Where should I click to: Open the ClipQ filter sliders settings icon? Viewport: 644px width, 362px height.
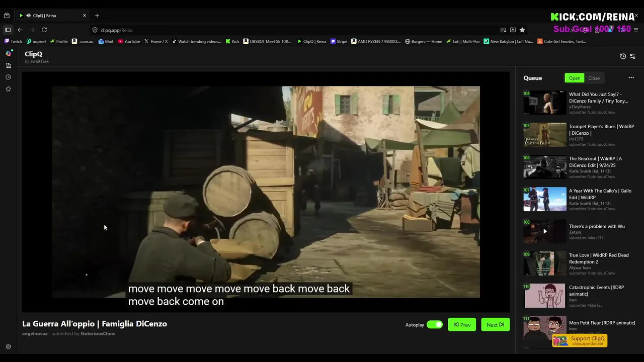click(x=632, y=56)
